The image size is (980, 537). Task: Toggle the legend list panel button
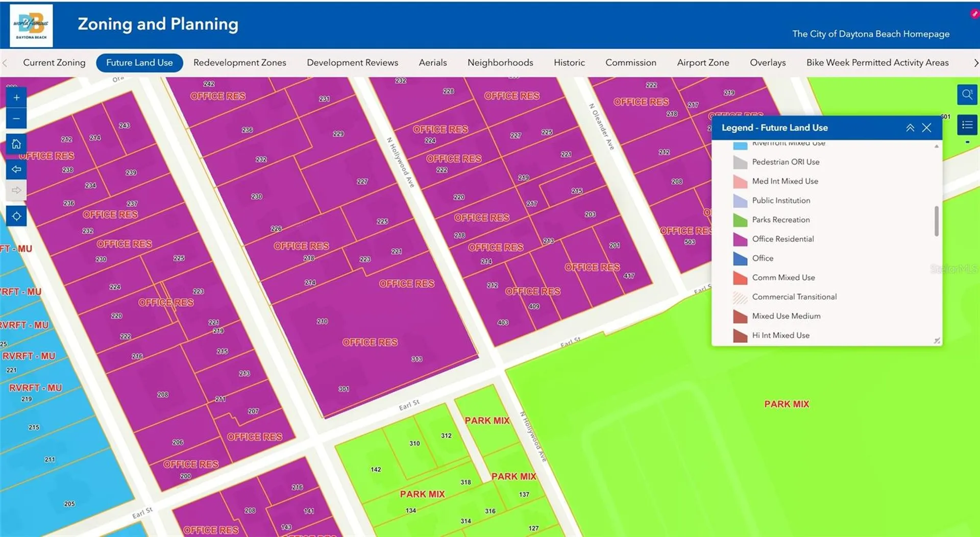click(x=967, y=125)
